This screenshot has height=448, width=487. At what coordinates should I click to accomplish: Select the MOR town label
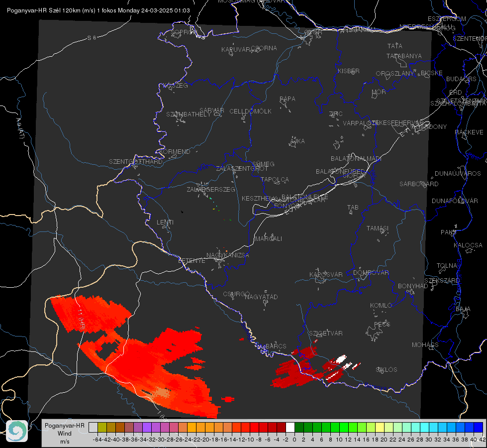click(379, 92)
